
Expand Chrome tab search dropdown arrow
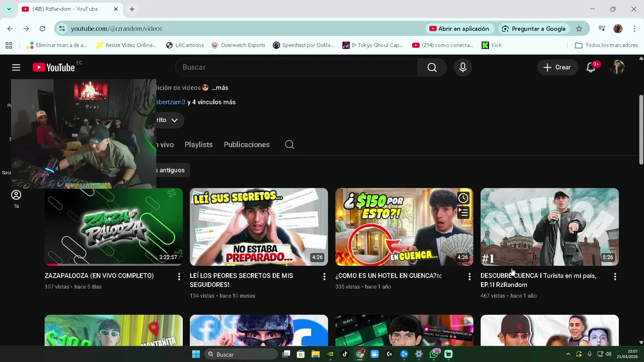9,9
